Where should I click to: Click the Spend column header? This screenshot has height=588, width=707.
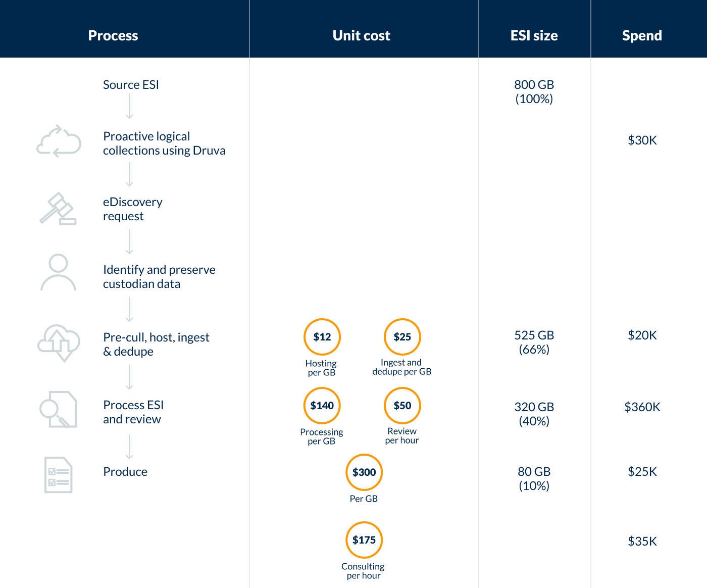[642, 35]
